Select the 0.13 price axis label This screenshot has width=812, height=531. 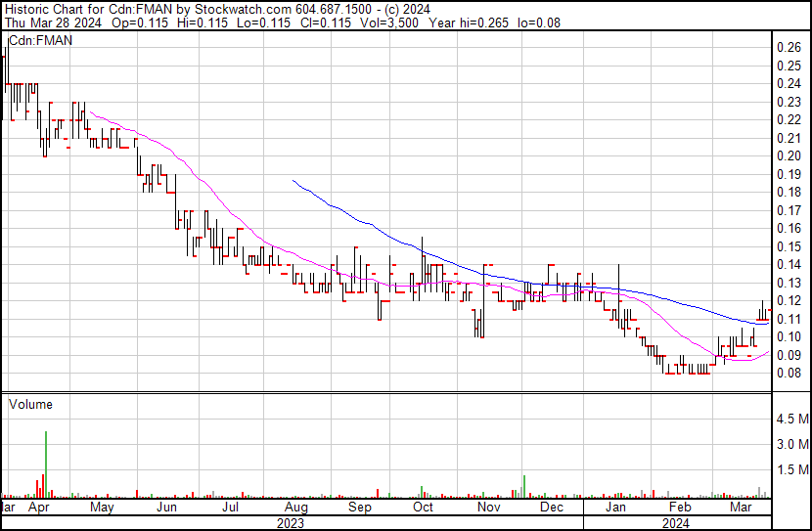(789, 283)
